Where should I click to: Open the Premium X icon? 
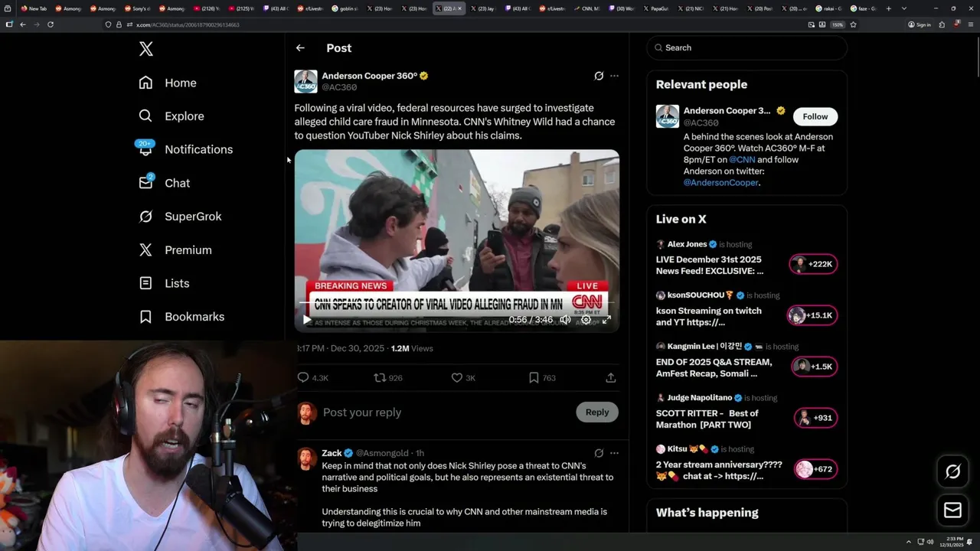point(145,249)
